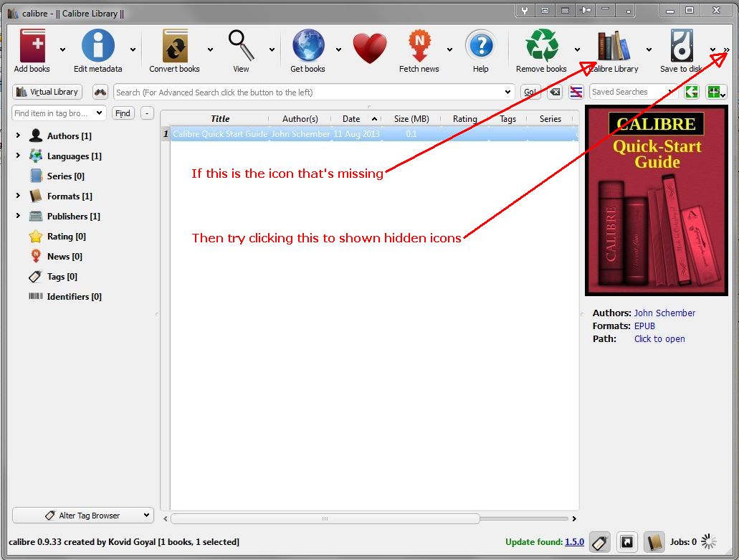Click the EPUB format link
This screenshot has height=560, width=739.
(x=644, y=326)
